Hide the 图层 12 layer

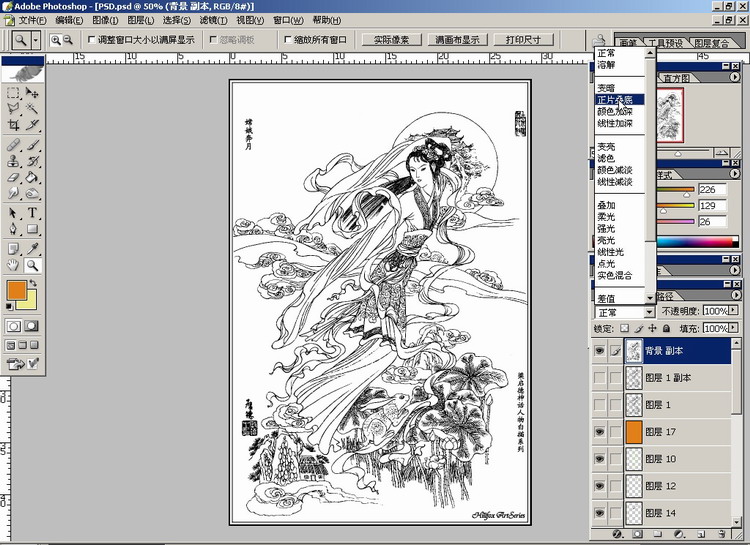click(599, 486)
